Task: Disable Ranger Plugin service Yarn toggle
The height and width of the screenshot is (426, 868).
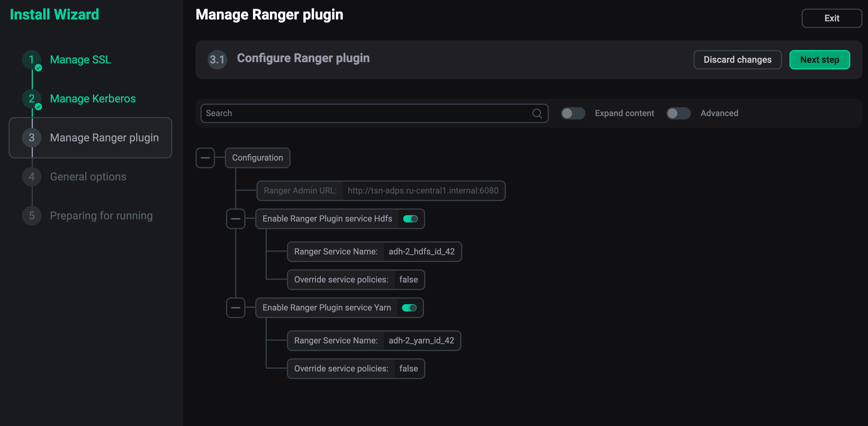Action: point(409,308)
